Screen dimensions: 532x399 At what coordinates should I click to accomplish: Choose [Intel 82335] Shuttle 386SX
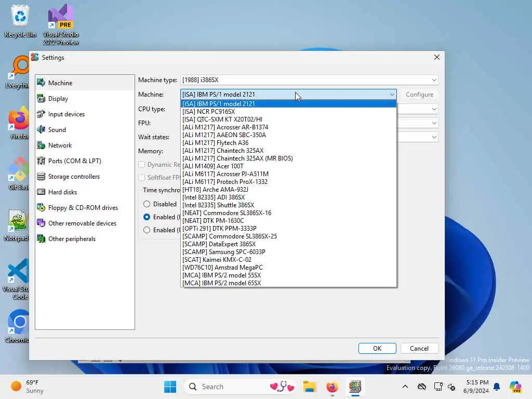tap(288, 205)
